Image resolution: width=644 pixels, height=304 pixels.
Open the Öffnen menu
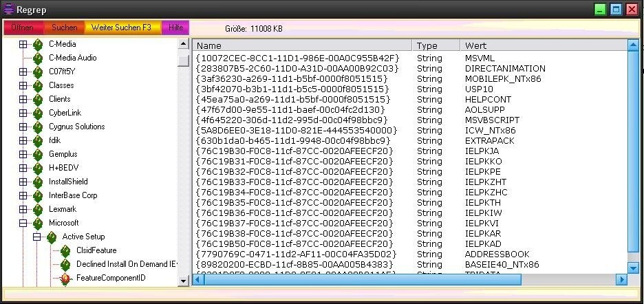[23, 28]
